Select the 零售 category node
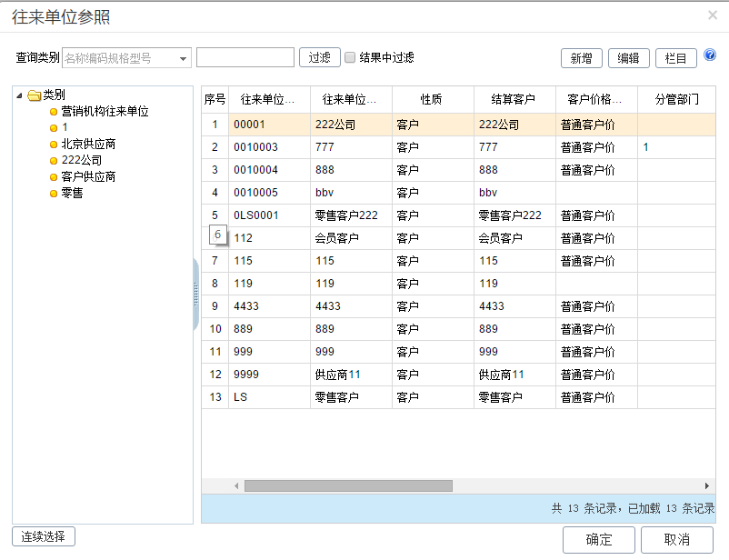 (x=72, y=193)
